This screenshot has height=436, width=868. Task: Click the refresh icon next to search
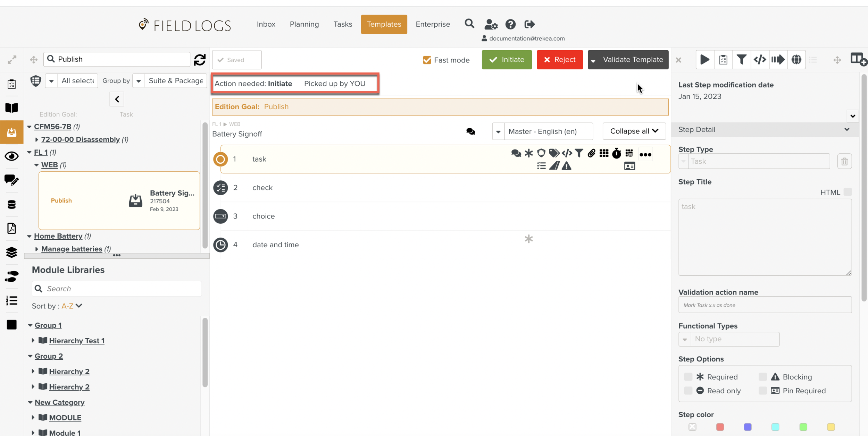pos(200,60)
